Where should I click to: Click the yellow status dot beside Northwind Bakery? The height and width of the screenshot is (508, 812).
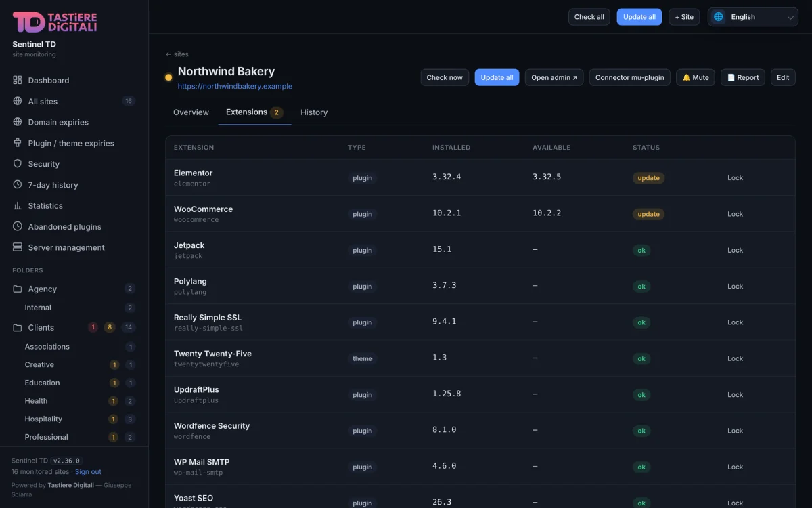(168, 77)
